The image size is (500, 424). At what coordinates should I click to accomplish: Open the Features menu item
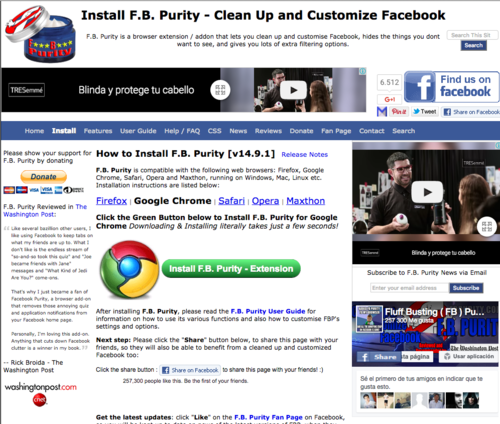coord(98,131)
